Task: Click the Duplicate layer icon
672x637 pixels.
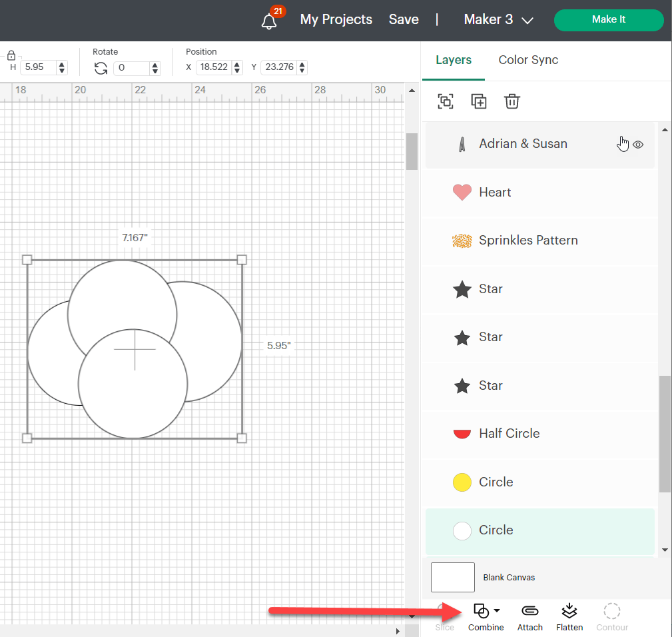Action: (478, 101)
